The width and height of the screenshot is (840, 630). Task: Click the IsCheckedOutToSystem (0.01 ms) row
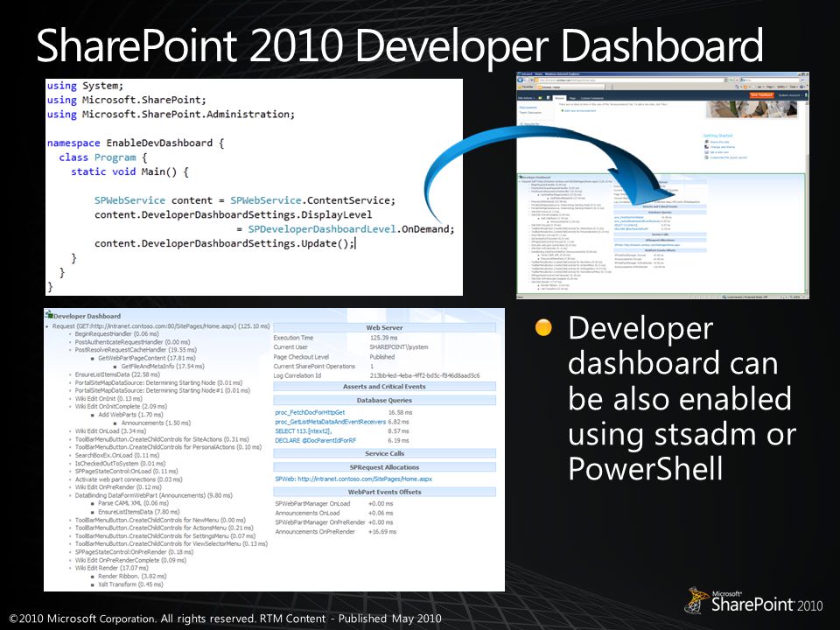[x=120, y=464]
